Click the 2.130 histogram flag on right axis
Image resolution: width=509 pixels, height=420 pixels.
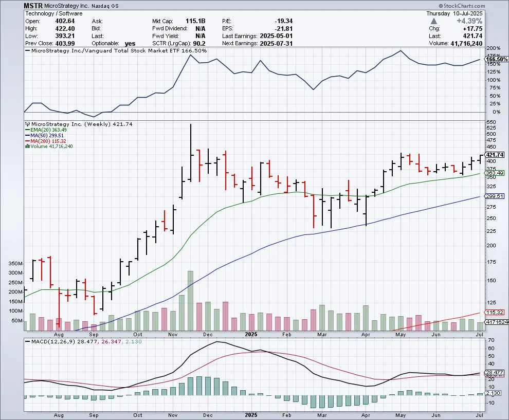(494, 393)
